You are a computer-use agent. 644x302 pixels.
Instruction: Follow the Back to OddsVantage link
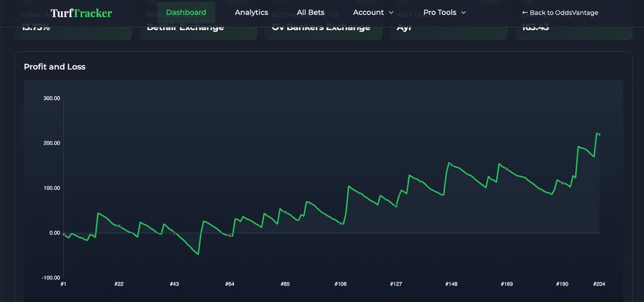coord(560,12)
